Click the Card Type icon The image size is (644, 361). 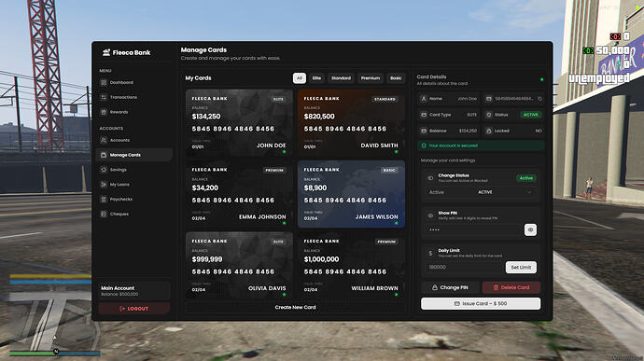pyautogui.click(x=424, y=115)
